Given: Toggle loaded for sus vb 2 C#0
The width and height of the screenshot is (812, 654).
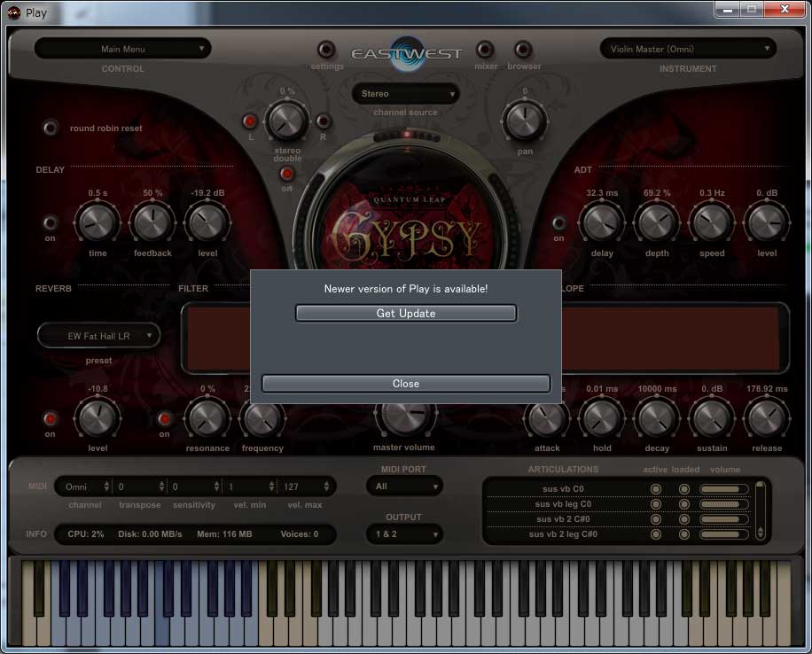Looking at the screenshot, I should [x=684, y=518].
